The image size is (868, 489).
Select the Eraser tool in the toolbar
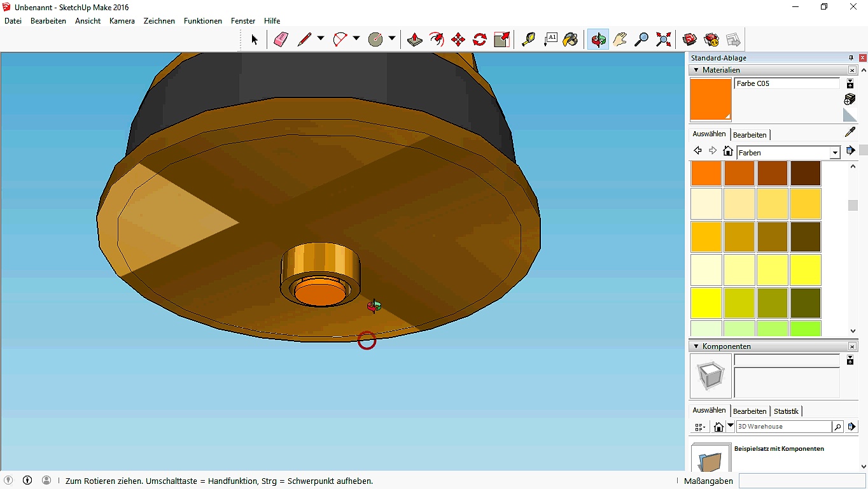pos(281,39)
